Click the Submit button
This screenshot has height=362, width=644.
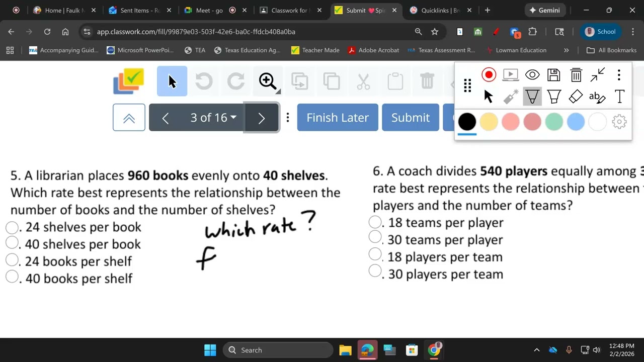tap(411, 118)
